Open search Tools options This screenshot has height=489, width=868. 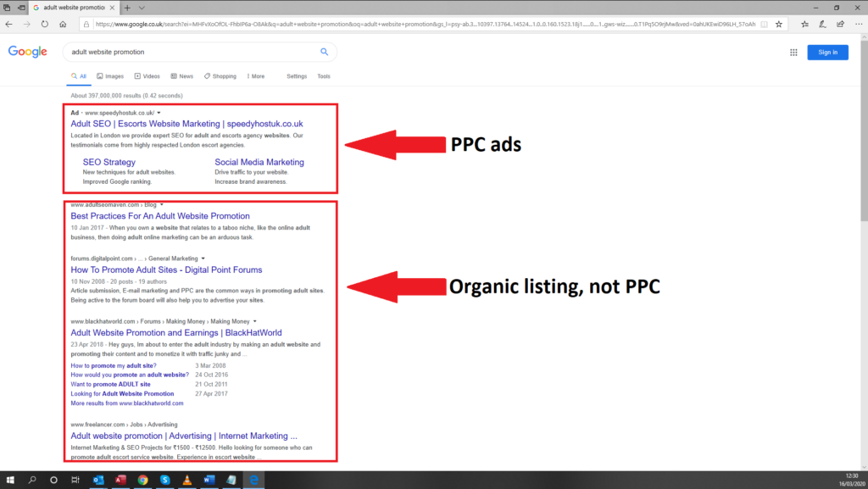tap(324, 76)
